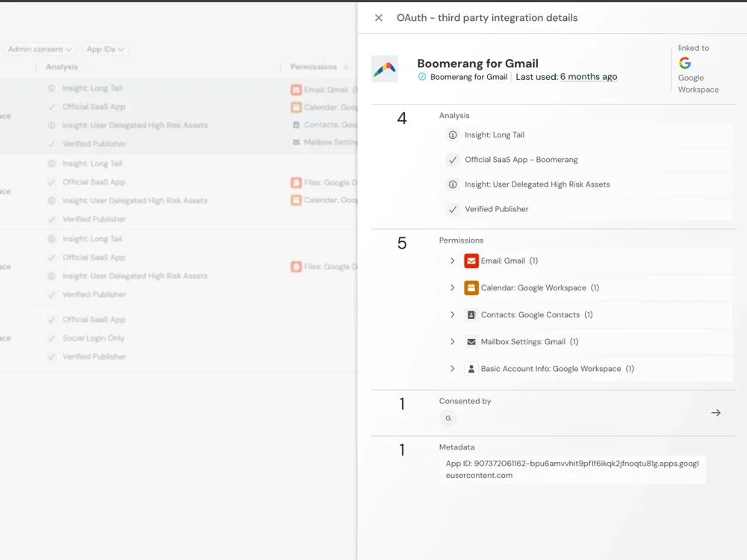Image resolution: width=747 pixels, height=560 pixels.
Task: Click the verified checkmark beside Boomerang for Gmail
Action: pos(422,77)
